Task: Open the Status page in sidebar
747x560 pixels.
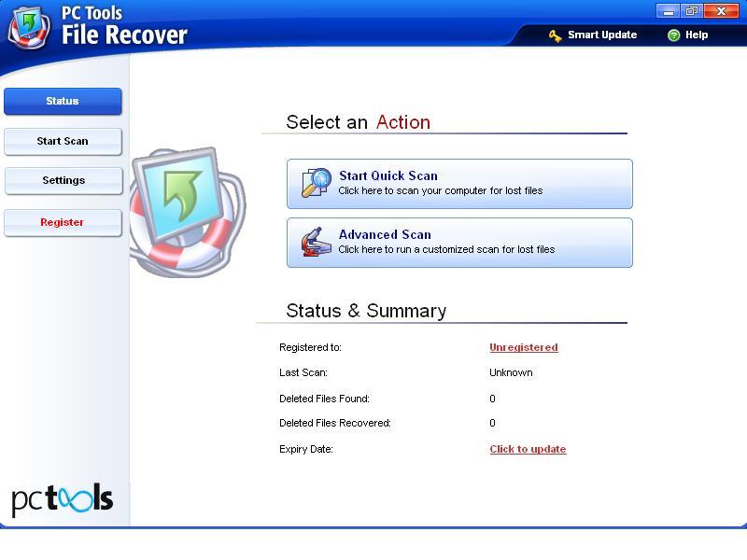Action: 63,101
